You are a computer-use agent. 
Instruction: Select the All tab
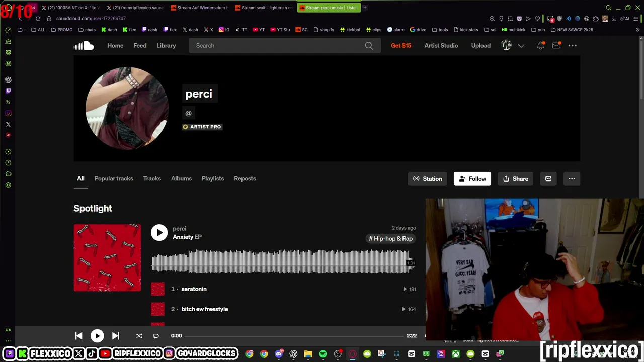point(80,178)
